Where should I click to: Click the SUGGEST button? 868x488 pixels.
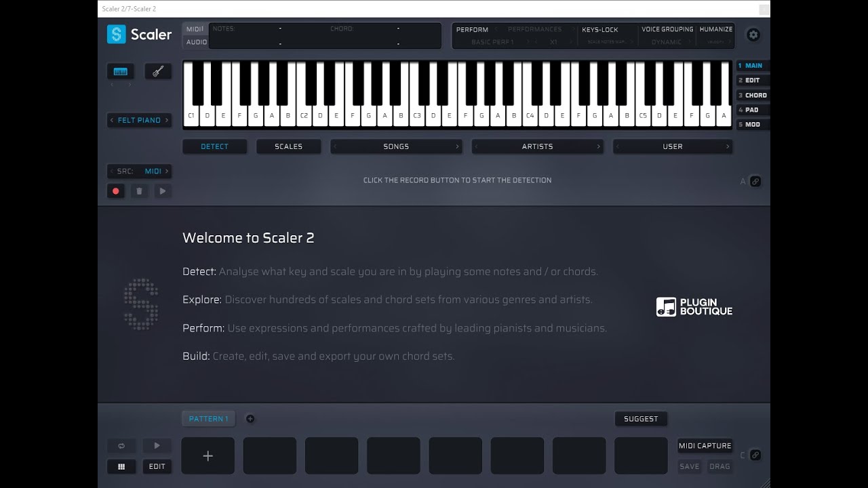tap(641, 419)
